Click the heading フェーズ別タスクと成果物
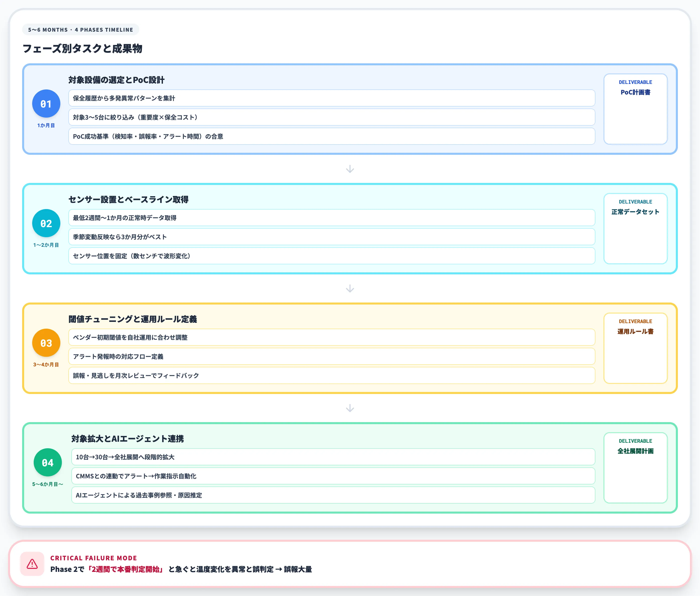 (82, 48)
